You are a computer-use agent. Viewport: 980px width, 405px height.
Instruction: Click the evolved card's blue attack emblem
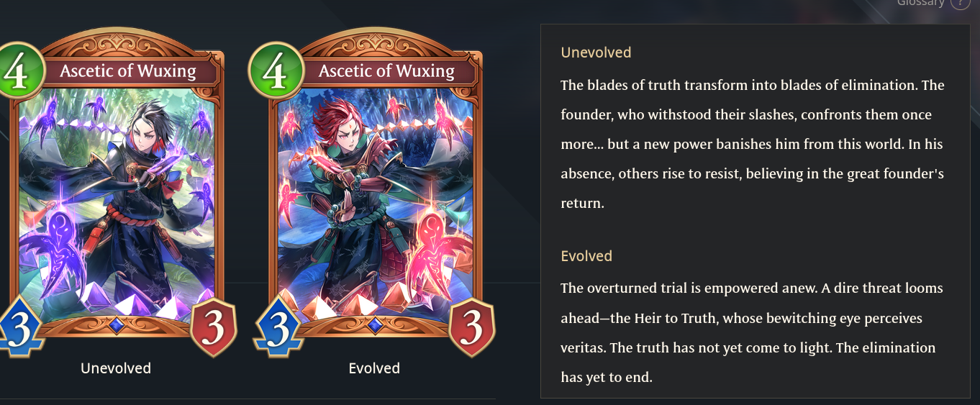[277, 327]
